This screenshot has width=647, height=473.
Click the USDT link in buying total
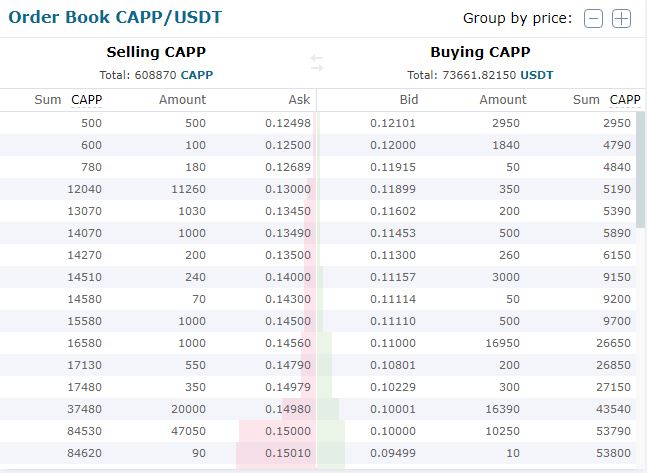coord(536,75)
